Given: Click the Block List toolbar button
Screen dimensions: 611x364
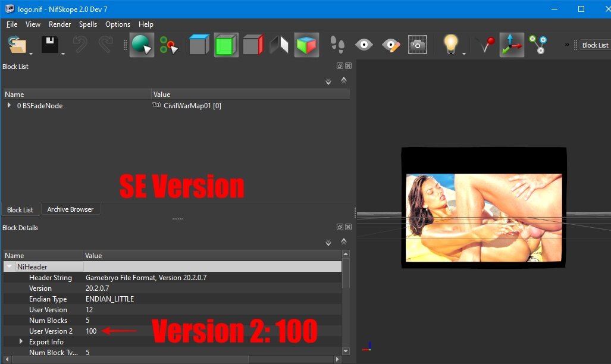Looking at the screenshot, I should [595, 45].
